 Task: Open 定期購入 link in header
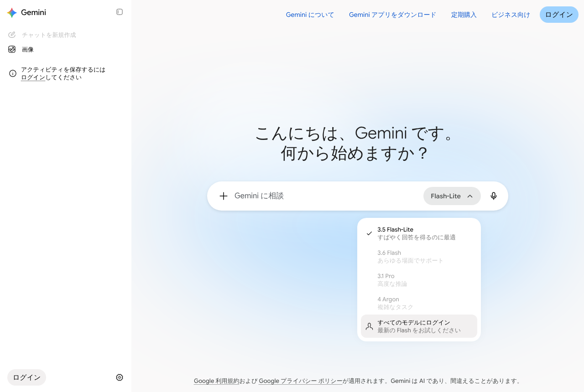coord(464,15)
